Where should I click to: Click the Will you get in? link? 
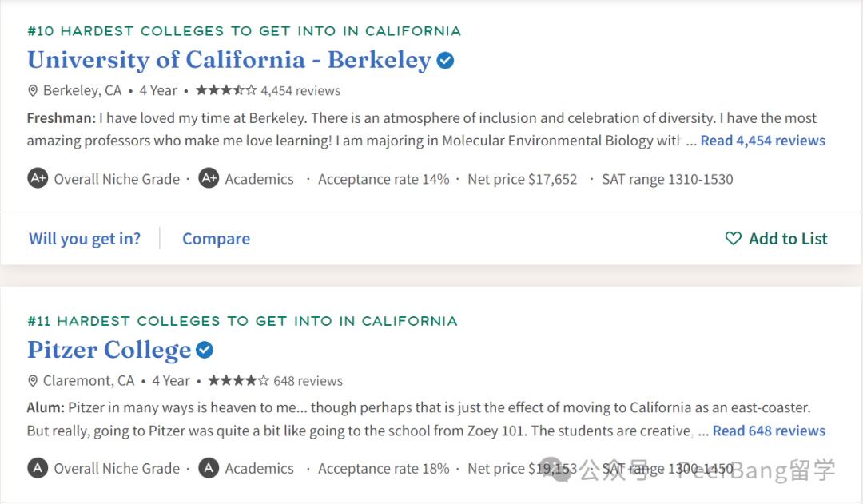[85, 239]
